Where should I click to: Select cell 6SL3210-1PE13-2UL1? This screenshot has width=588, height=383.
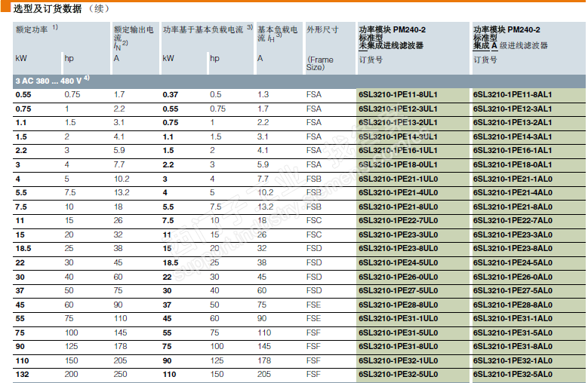tap(398, 123)
